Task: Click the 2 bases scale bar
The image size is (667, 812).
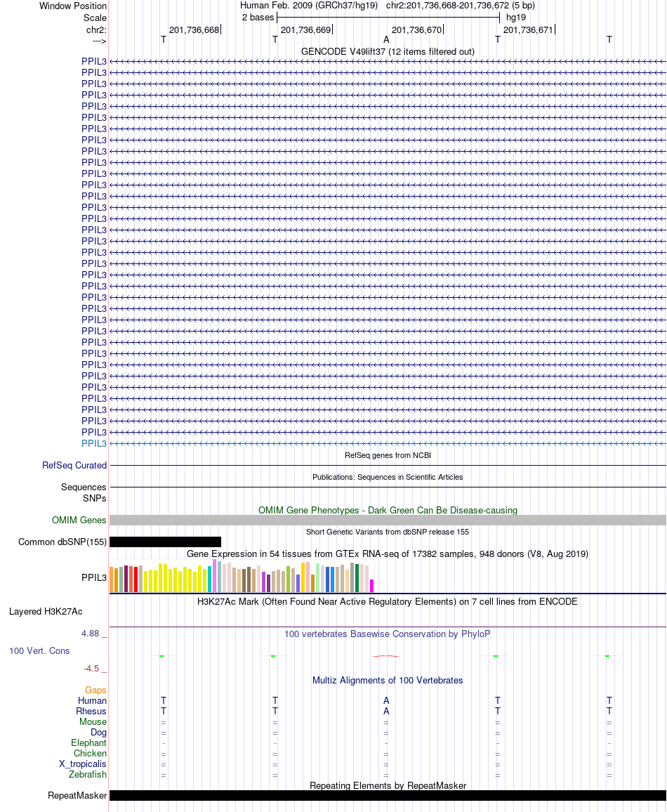Action: [x=388, y=18]
